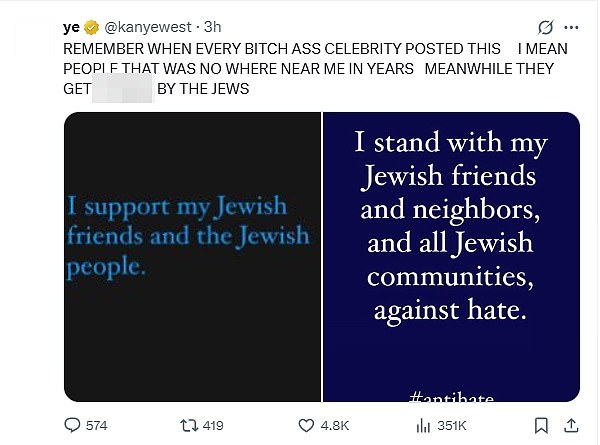Screen dimensions: 600x445
Task: Open view analytics bar chart icon
Action: point(423,425)
